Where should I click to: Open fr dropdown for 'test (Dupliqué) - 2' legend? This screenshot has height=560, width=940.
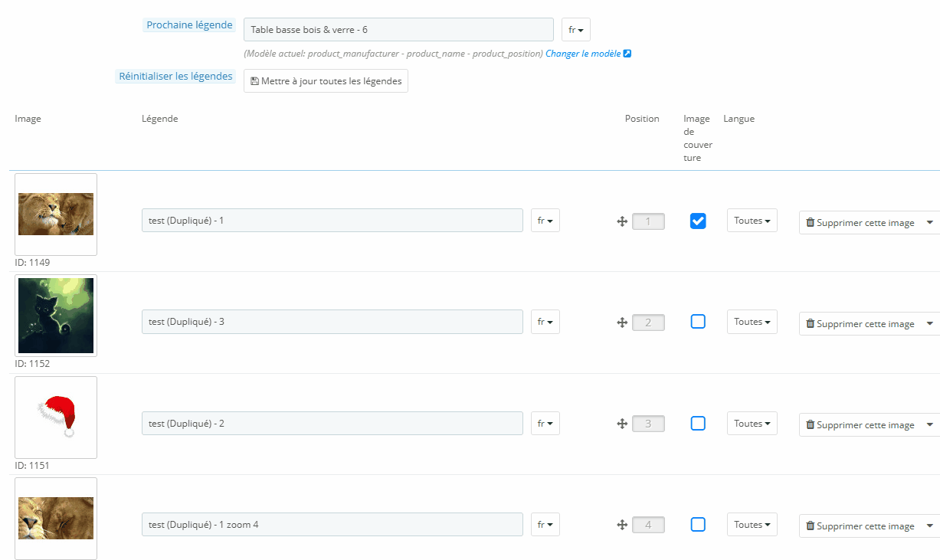pos(545,424)
